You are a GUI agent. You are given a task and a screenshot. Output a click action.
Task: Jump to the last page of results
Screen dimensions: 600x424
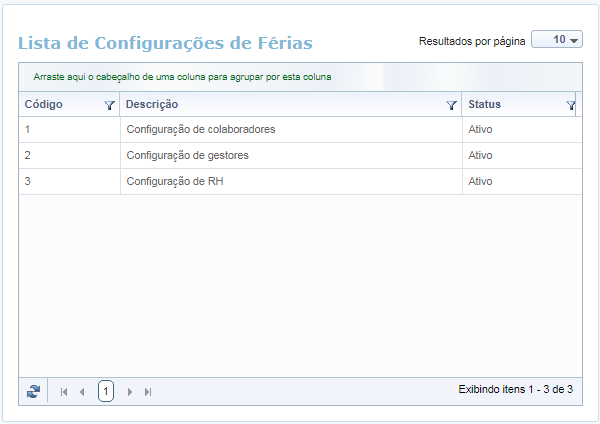[x=148, y=392]
